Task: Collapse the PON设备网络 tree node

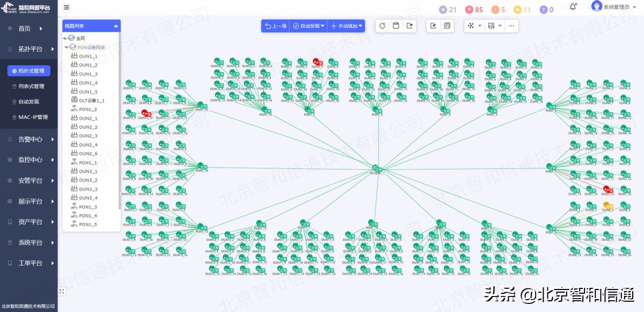Action: [67, 47]
